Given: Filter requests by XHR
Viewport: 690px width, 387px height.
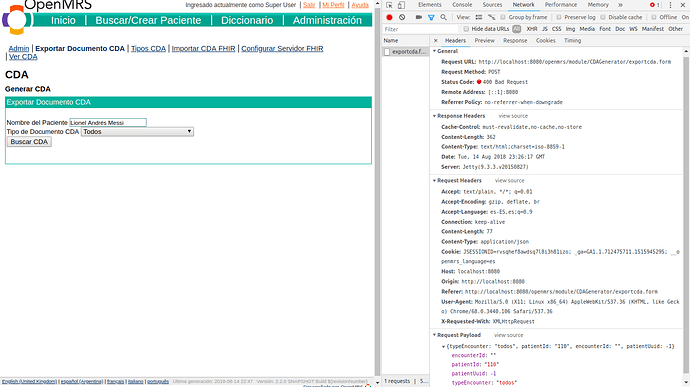Looking at the screenshot, I should (532, 29).
